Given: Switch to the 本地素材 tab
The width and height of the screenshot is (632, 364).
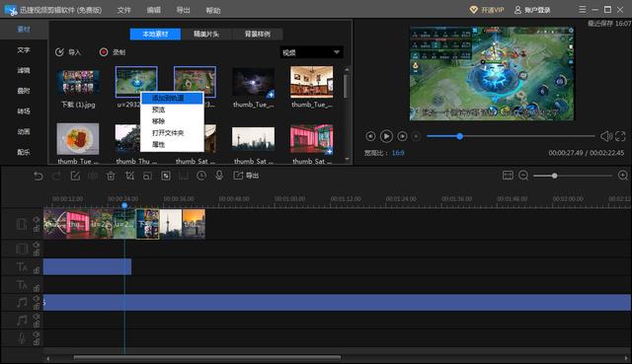Looking at the screenshot, I should click(155, 35).
